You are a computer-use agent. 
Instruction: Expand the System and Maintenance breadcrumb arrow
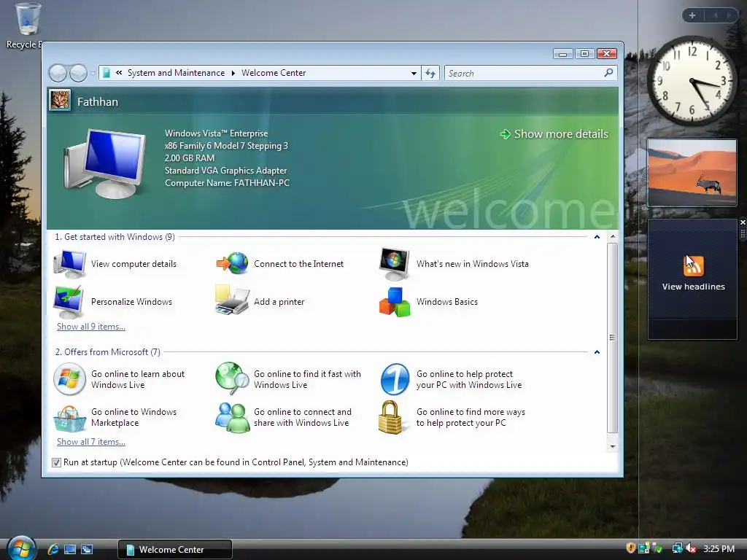[x=233, y=74]
